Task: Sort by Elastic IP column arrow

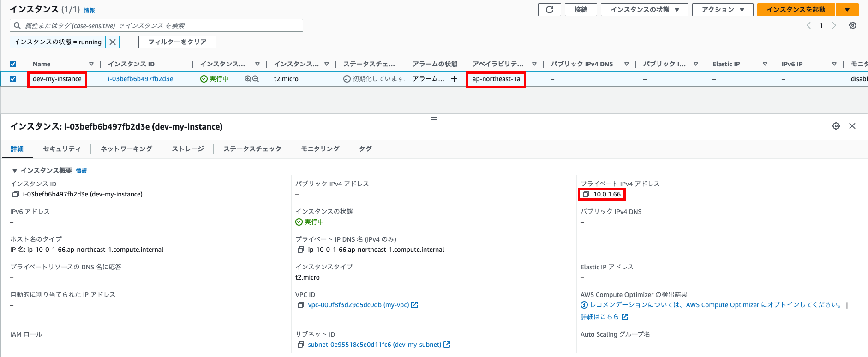Action: [765, 64]
